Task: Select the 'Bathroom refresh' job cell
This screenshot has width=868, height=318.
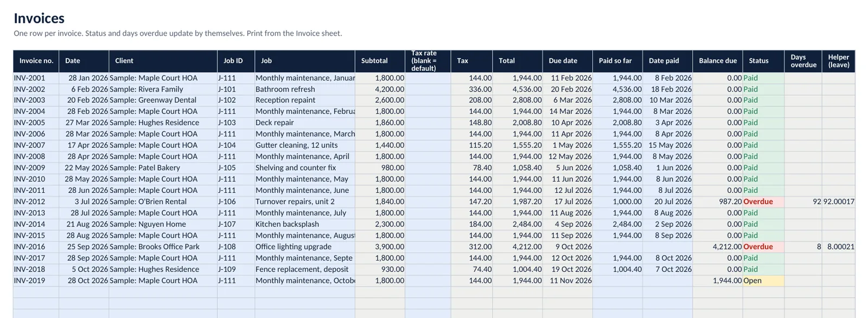Action: (305, 89)
